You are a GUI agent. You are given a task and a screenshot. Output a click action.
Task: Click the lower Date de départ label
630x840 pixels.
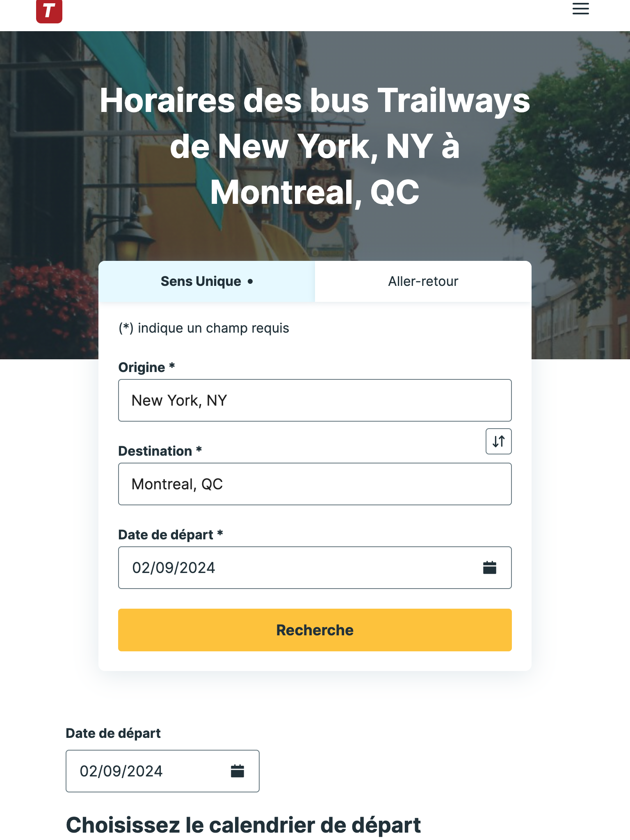[113, 733]
